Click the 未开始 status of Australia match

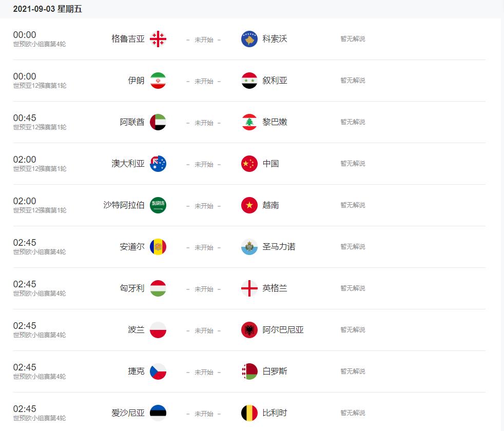(203, 164)
